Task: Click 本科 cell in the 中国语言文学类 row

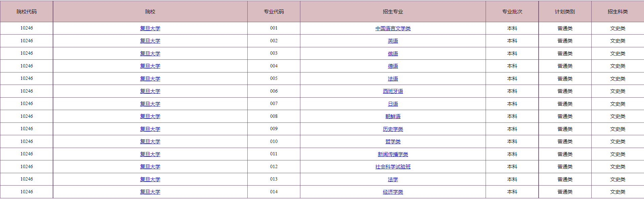Action: (x=512, y=28)
